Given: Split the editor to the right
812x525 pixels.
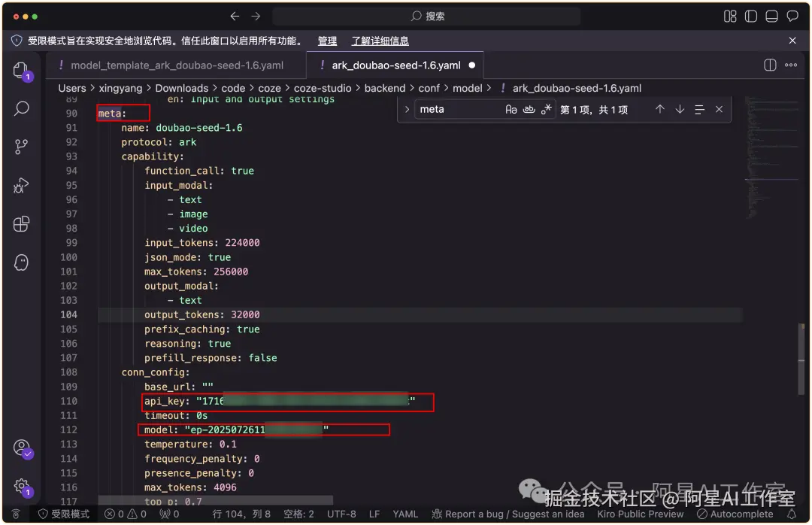Looking at the screenshot, I should [x=770, y=65].
